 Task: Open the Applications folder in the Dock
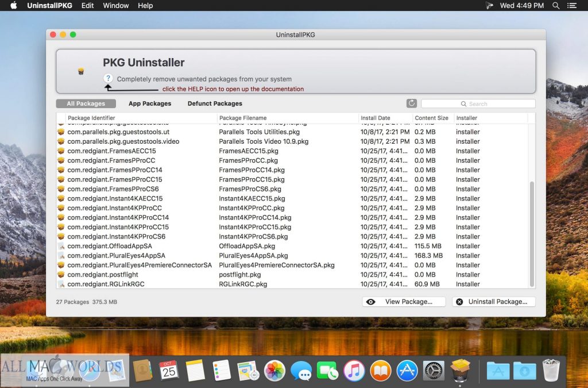click(498, 371)
